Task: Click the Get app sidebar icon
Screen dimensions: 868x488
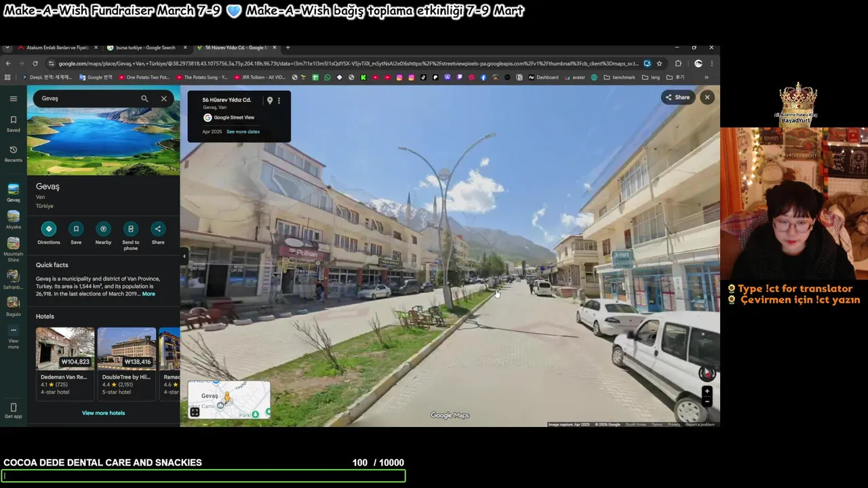Action: tap(13, 411)
